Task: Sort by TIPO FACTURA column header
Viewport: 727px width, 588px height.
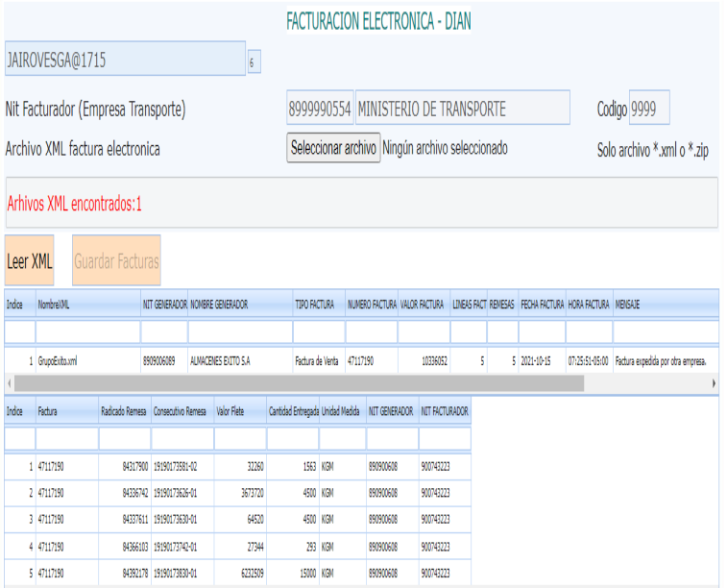Action: [x=319, y=305]
